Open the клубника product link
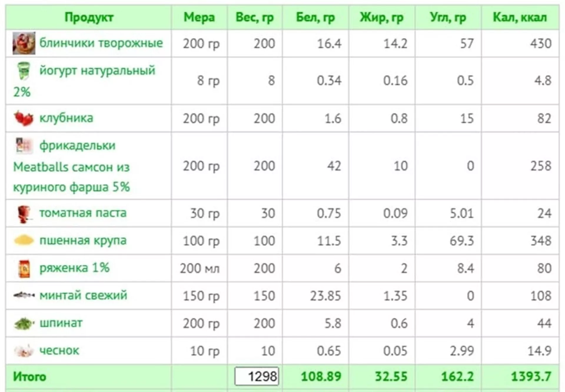 [66, 118]
